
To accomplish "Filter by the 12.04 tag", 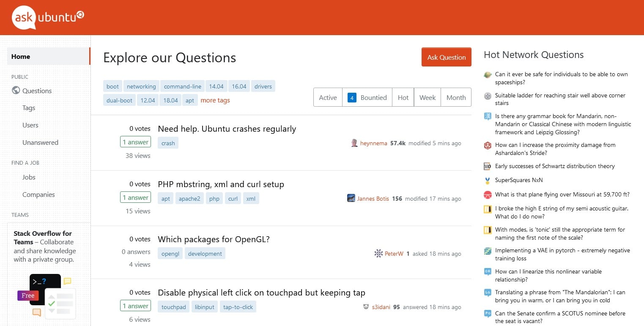I will pyautogui.click(x=148, y=100).
